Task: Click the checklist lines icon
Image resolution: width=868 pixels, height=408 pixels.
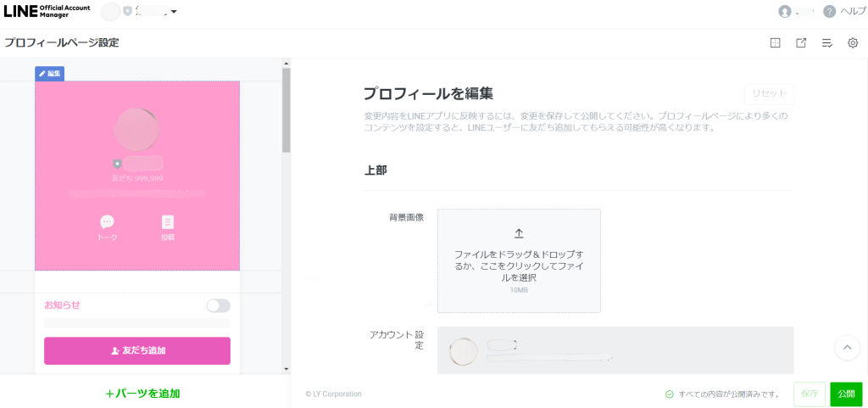Action: click(x=827, y=43)
